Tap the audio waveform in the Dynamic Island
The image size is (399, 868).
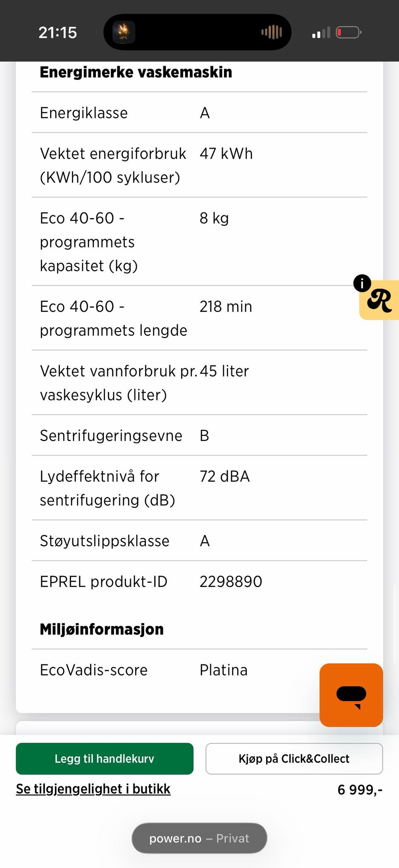click(272, 32)
